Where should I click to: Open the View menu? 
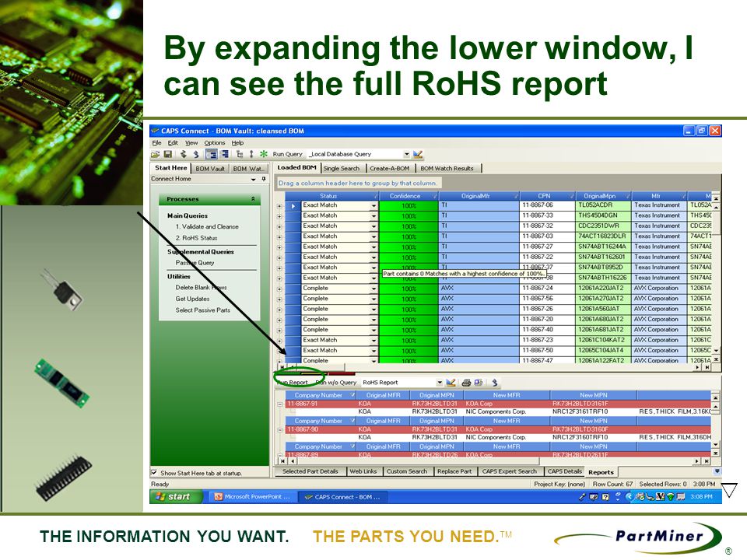click(191, 143)
